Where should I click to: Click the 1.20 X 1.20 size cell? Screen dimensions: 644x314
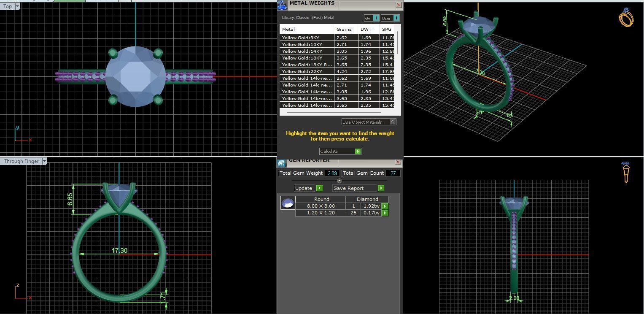(x=321, y=213)
